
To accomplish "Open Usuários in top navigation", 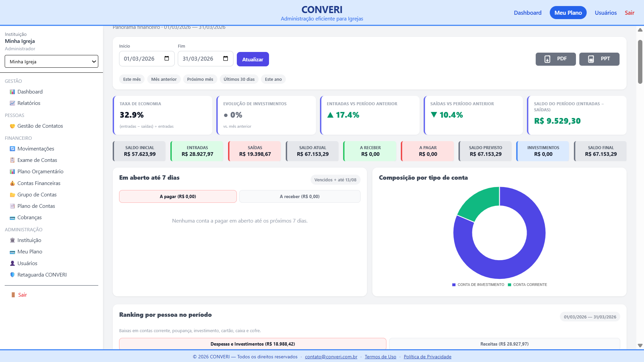I will click(x=606, y=13).
